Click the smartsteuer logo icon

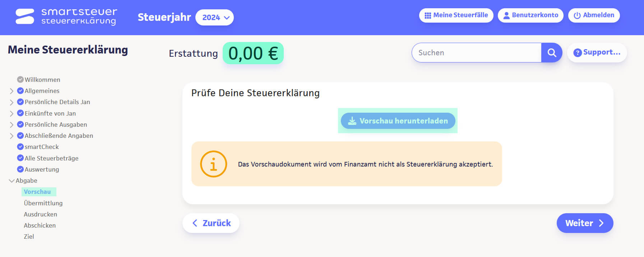[x=25, y=17]
